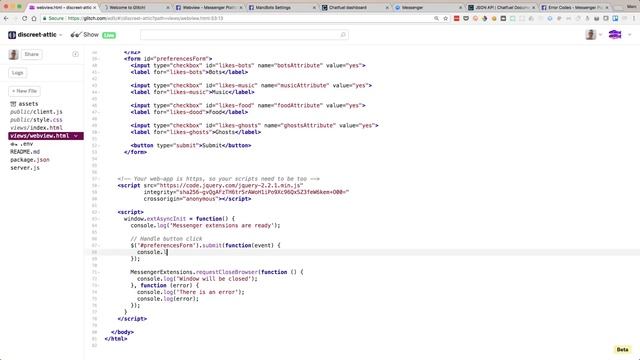Open server.js file
The height and width of the screenshot is (360, 640).
(25, 168)
